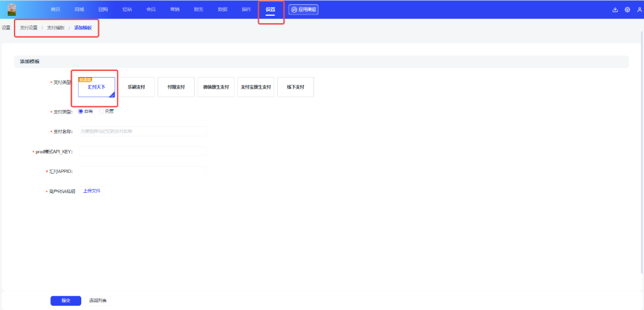Focus the 支付名称 input field
The width and height of the screenshot is (644, 310).
[142, 132]
